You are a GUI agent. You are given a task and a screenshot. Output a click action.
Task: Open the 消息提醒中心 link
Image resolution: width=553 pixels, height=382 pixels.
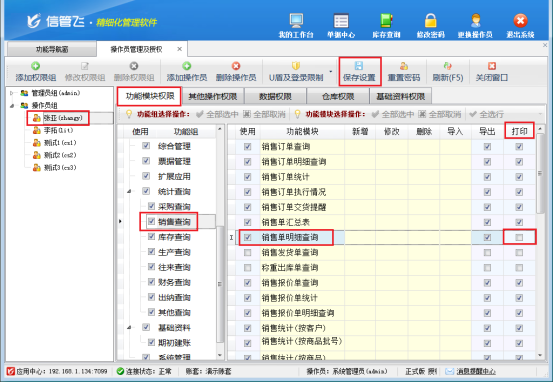pos(476,371)
